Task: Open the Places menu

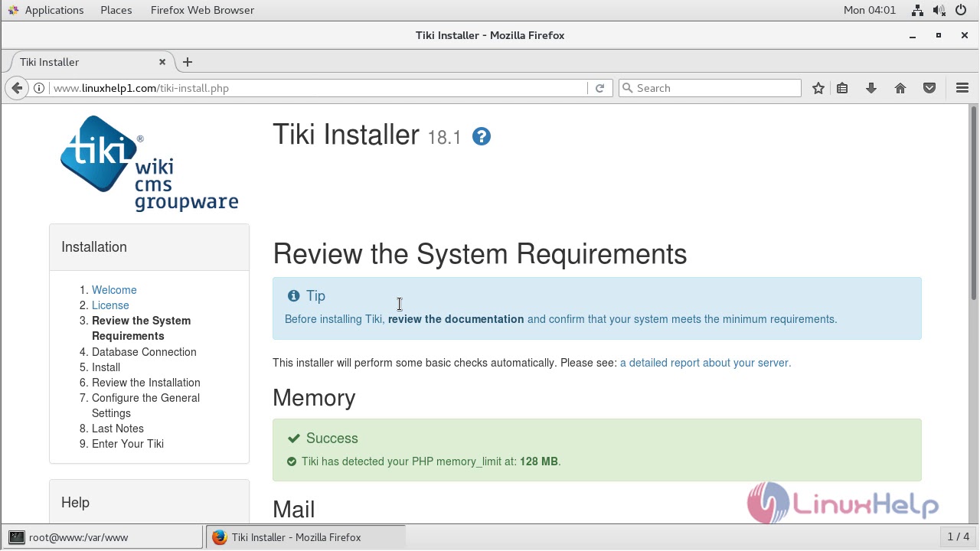Action: (x=116, y=10)
